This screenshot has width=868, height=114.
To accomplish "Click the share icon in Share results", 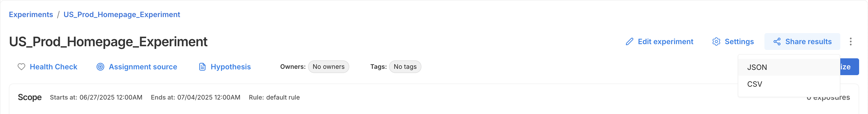I will [777, 42].
